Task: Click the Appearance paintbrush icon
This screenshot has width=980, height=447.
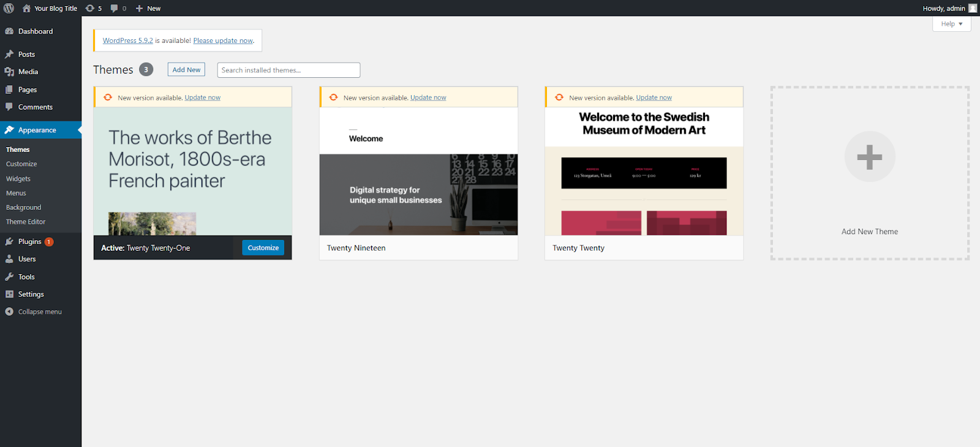Action: [x=9, y=130]
